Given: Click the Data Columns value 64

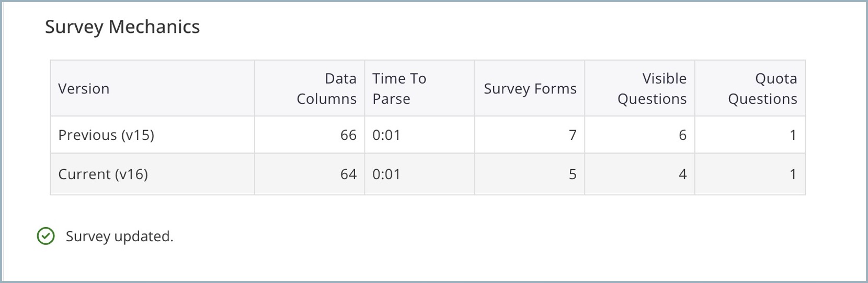Looking at the screenshot, I should click(x=348, y=174).
